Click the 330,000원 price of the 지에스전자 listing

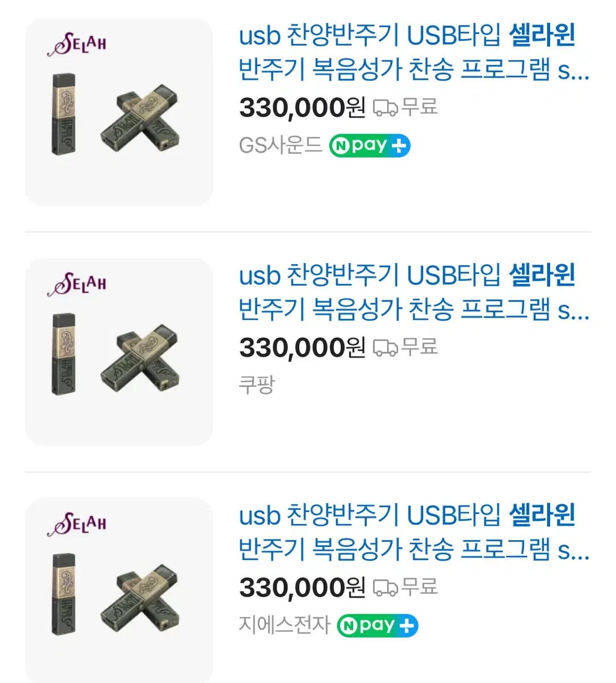[302, 588]
